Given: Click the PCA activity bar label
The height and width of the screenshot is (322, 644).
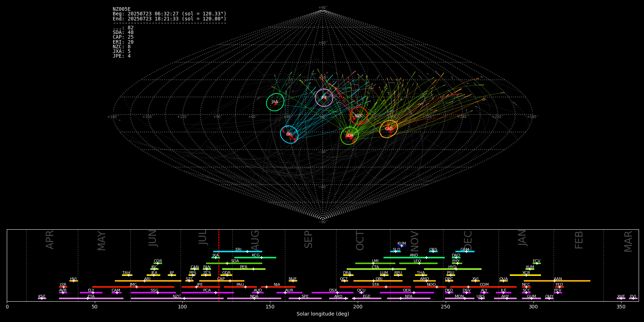Looking at the screenshot, I should pyautogui.click(x=207, y=291).
